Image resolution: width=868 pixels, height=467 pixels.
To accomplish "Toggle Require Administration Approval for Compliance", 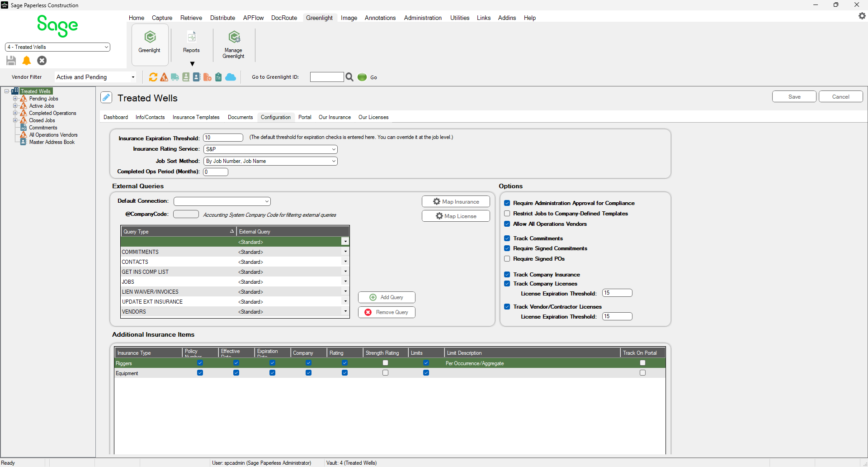I will pos(507,203).
